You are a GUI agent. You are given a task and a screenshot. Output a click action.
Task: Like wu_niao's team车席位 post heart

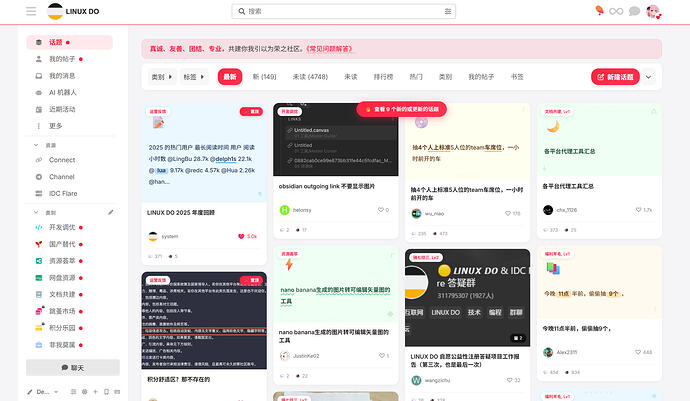tap(508, 213)
